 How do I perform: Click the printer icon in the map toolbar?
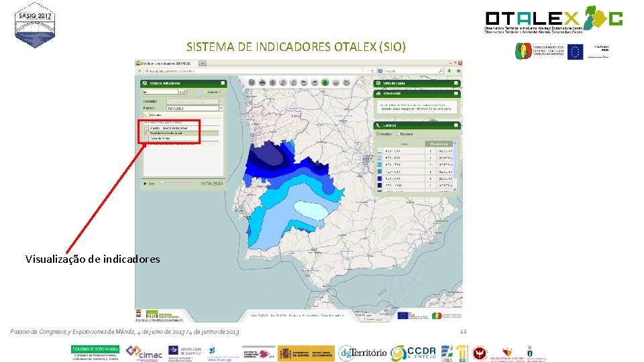click(x=262, y=82)
